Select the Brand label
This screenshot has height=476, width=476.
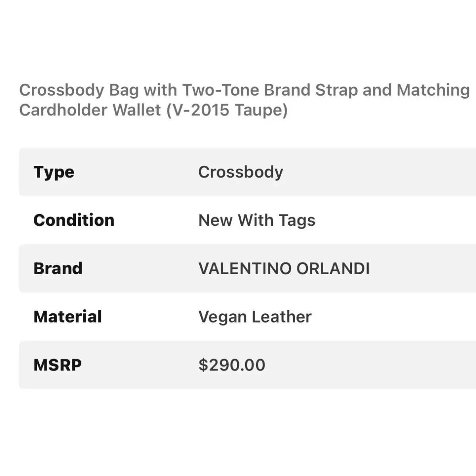[x=58, y=269]
